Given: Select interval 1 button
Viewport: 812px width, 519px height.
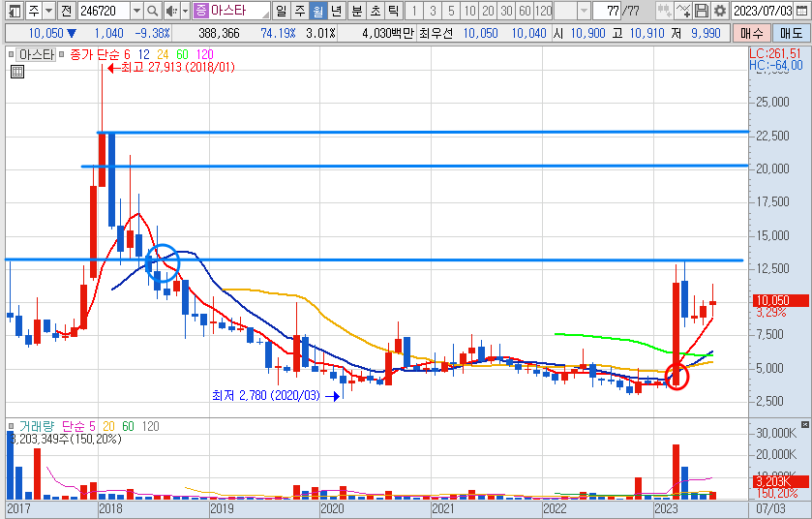Looking at the screenshot, I should [414, 11].
